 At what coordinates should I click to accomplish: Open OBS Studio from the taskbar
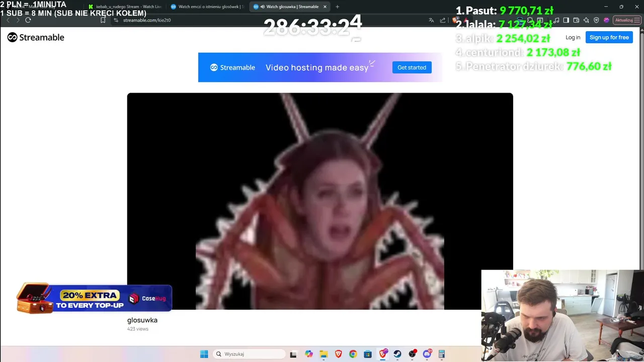[413, 354]
